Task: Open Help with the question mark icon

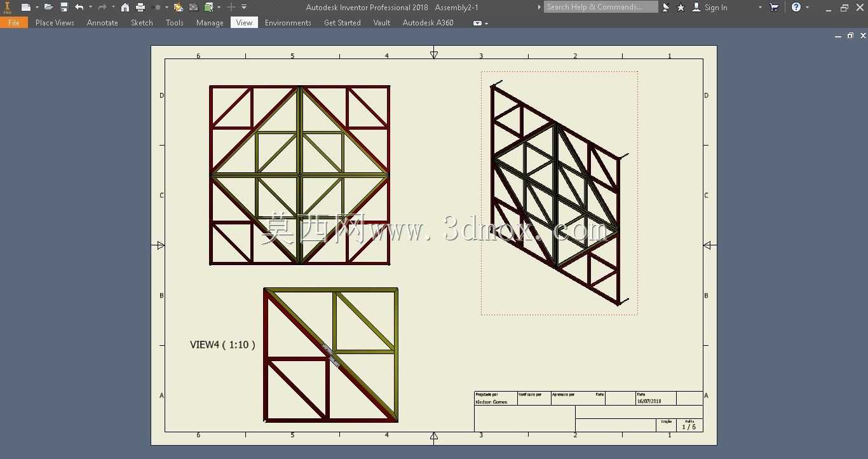Action: (796, 7)
